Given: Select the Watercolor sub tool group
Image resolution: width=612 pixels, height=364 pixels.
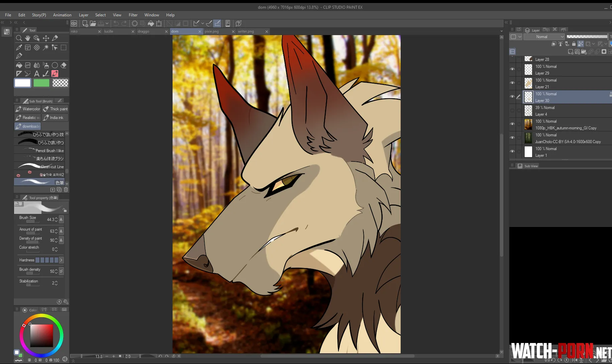Looking at the screenshot, I should pos(28,109).
